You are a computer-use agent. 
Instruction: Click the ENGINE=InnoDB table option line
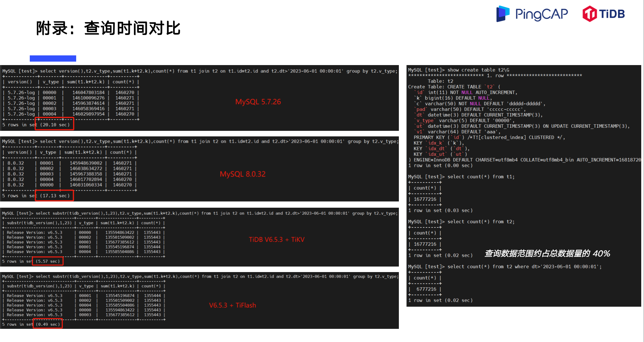pos(525,160)
